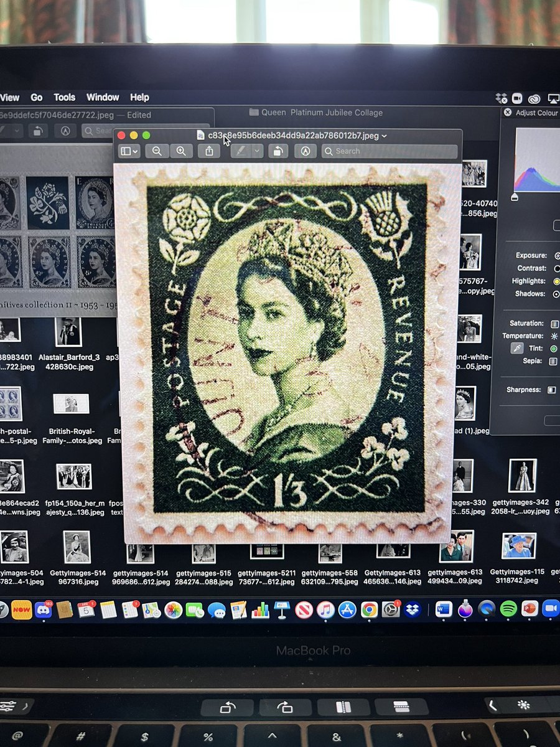
Task: Open the Go menu
Action: click(x=37, y=97)
